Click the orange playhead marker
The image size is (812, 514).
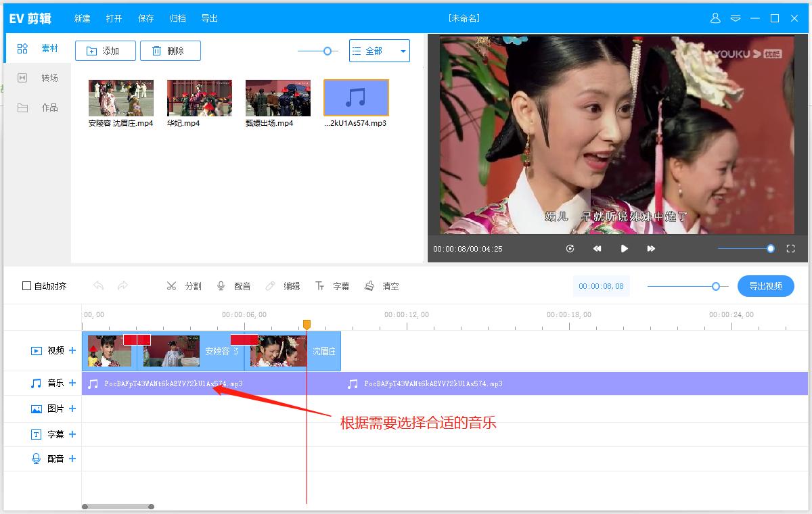point(307,325)
